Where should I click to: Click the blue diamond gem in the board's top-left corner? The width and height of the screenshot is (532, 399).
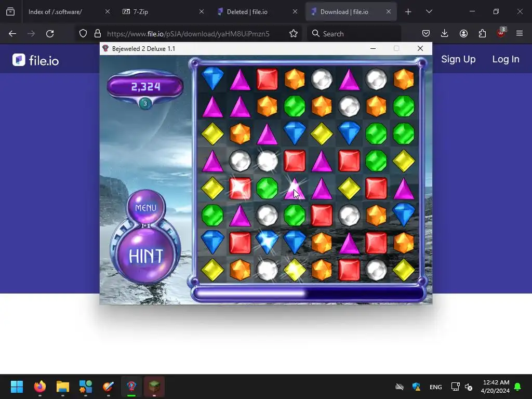tap(212, 79)
